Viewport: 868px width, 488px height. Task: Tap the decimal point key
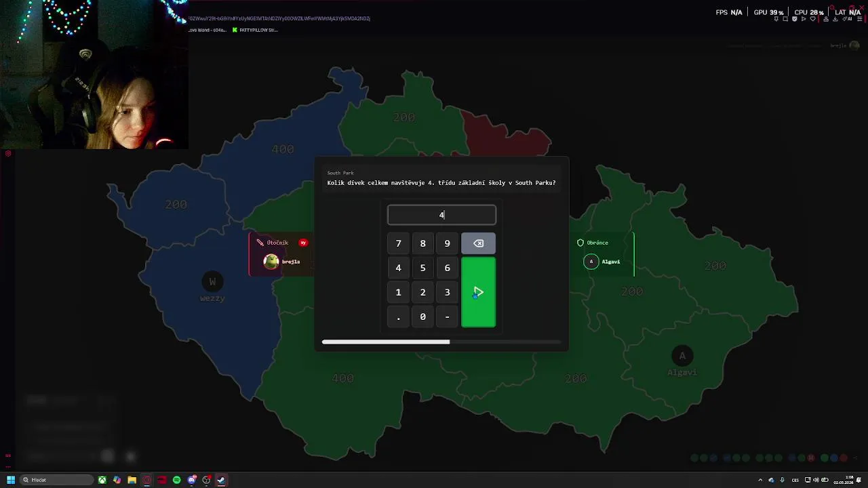tap(398, 317)
